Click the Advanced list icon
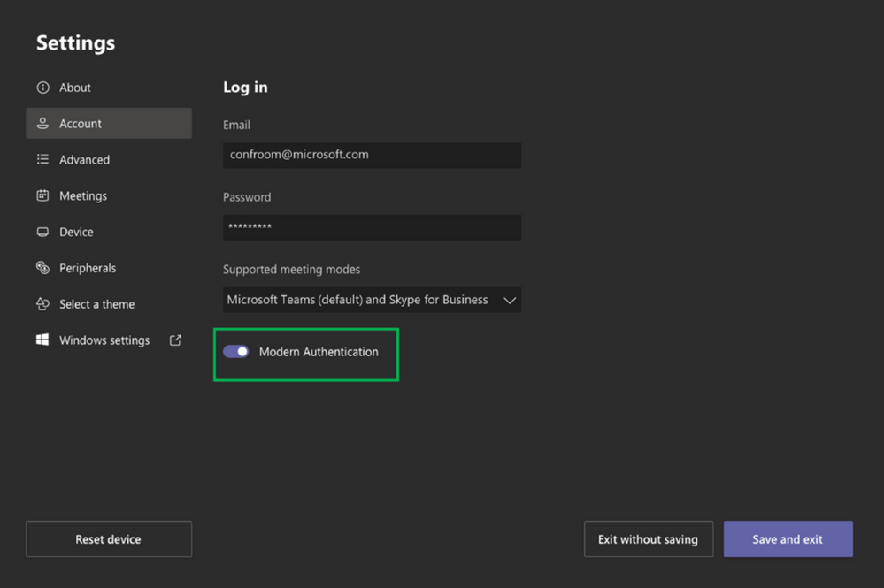 [42, 160]
